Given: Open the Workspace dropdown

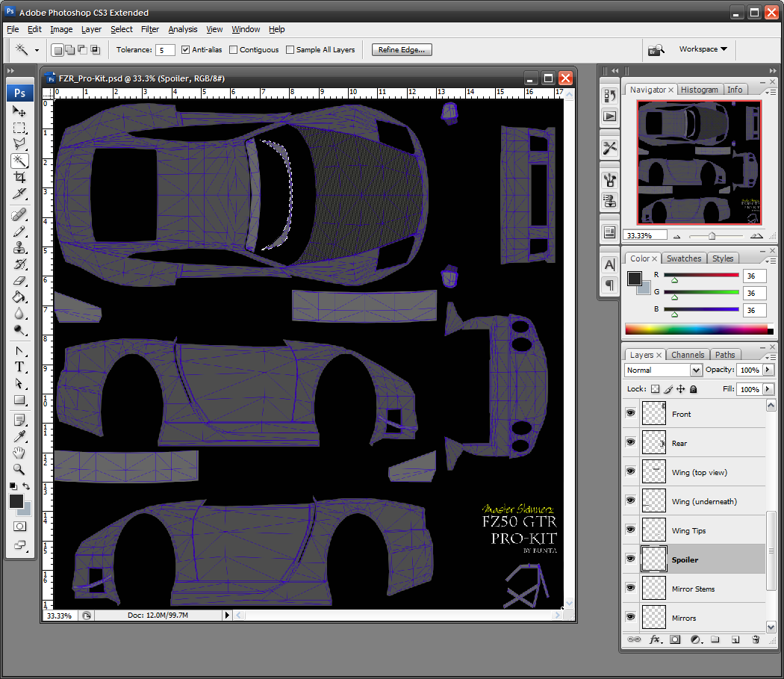Looking at the screenshot, I should point(703,49).
